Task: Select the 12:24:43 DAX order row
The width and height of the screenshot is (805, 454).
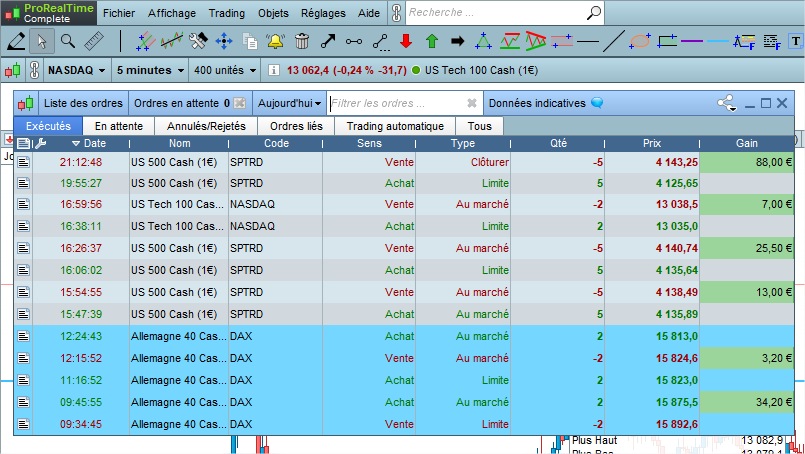Action: 404,336
